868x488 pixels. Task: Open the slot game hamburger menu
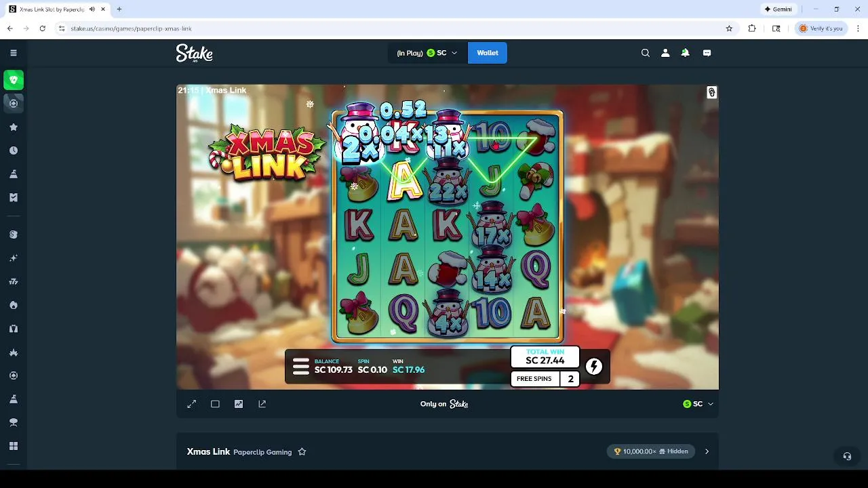click(300, 367)
